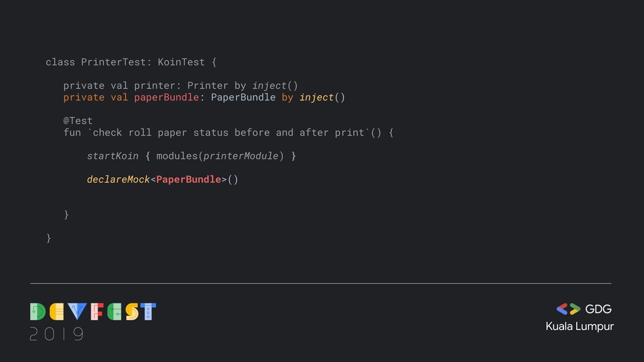This screenshot has width=644, height=362.
Task: Click the 'declareMock' function call
Action: (118, 179)
